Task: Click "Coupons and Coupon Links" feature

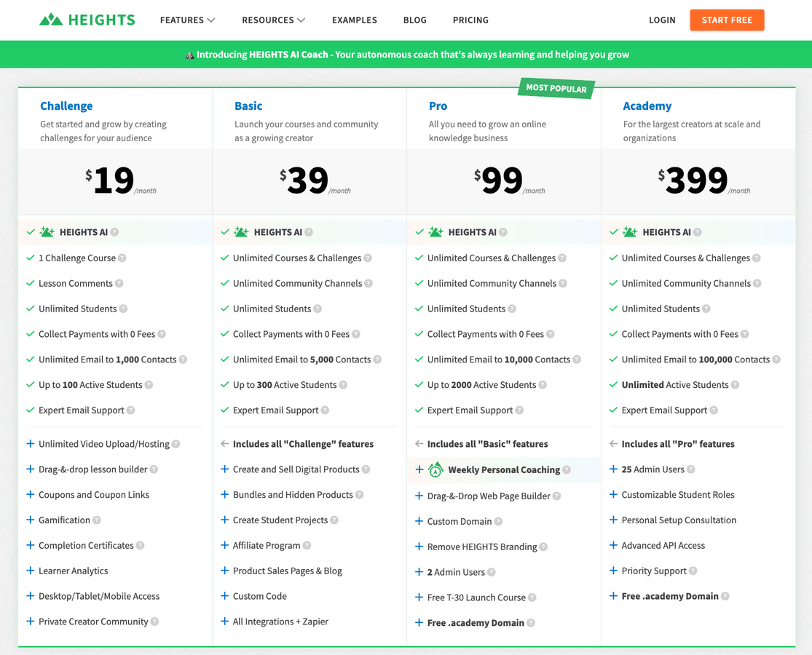Action: coord(94,495)
